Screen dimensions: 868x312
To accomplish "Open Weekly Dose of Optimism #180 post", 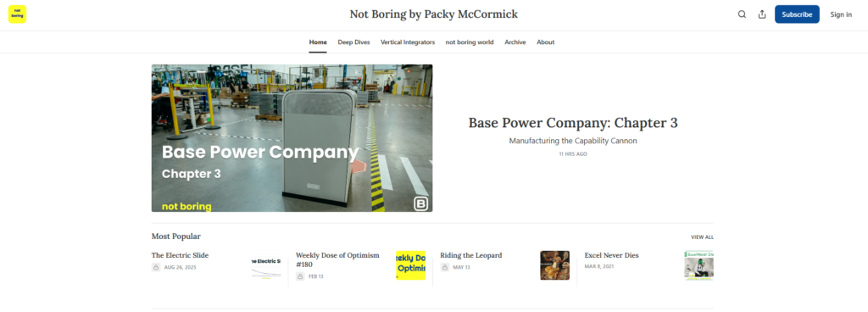I will pos(337,260).
